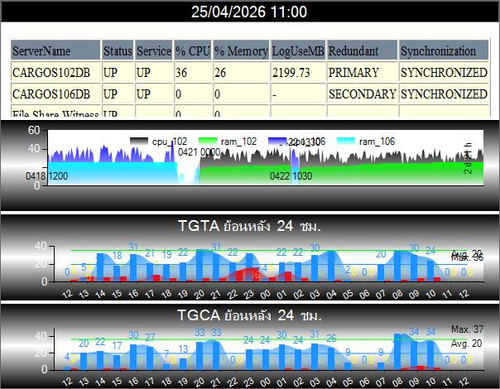
Task: Click the green ram_102 legend swatch
Action: [207, 141]
